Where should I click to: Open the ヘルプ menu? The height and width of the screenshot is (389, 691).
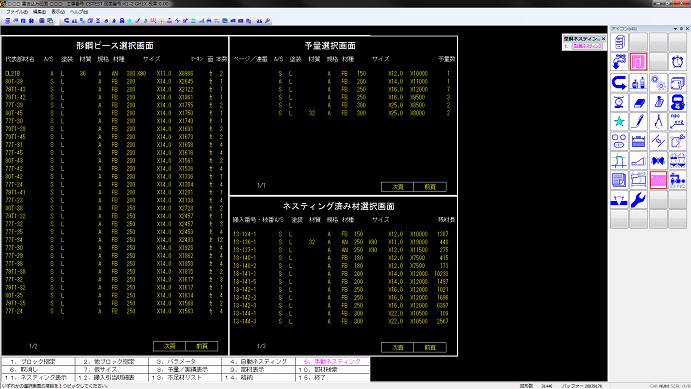79,12
